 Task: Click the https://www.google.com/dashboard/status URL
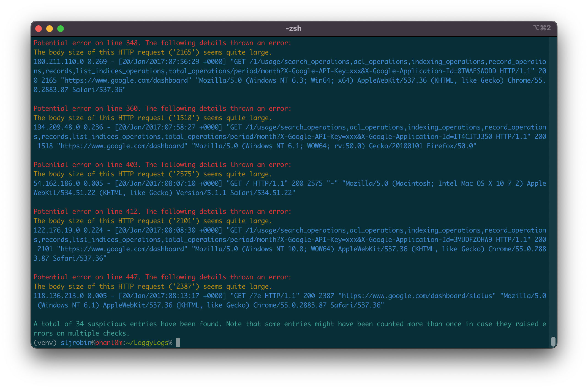(x=417, y=296)
